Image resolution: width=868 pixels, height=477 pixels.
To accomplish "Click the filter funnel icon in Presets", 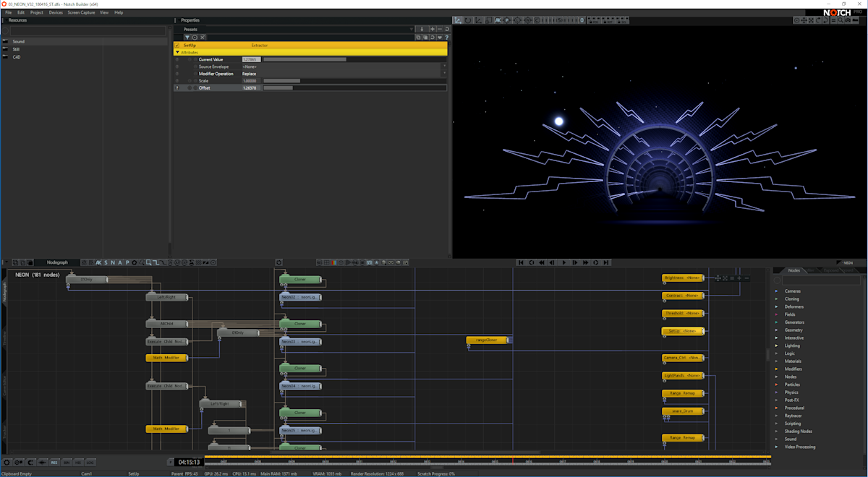I will point(187,37).
